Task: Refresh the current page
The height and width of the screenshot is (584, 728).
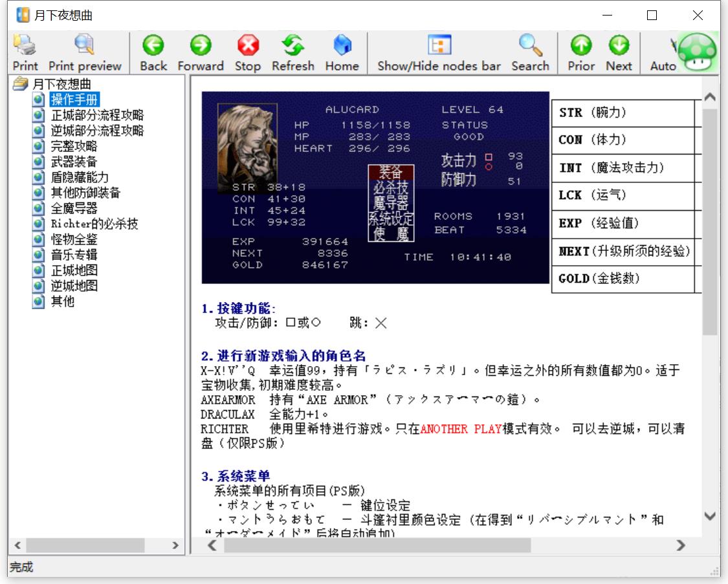Action: [x=293, y=52]
